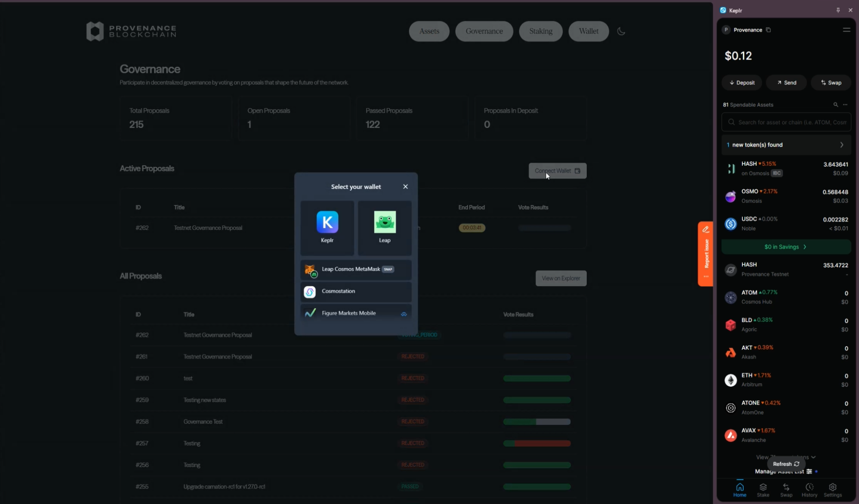Expand the new token(s) found chevron
859x504 pixels.
[842, 145]
